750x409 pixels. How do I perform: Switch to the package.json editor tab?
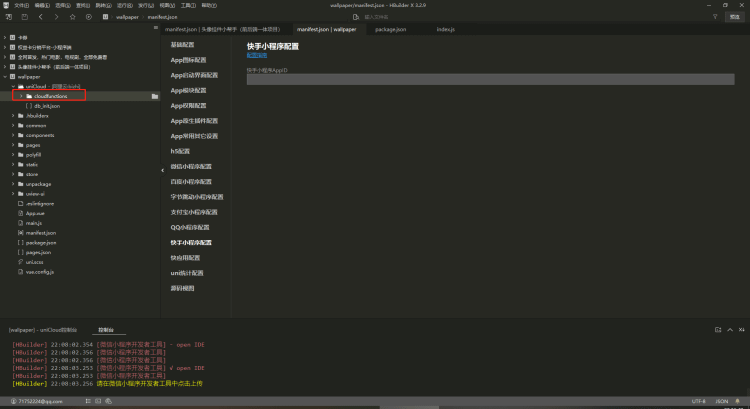pyautogui.click(x=390, y=29)
